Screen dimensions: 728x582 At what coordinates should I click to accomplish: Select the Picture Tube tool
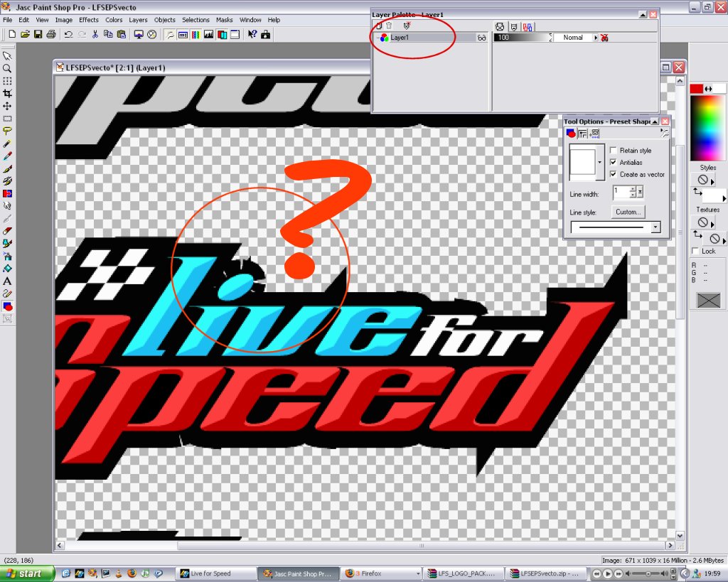pos(7,244)
